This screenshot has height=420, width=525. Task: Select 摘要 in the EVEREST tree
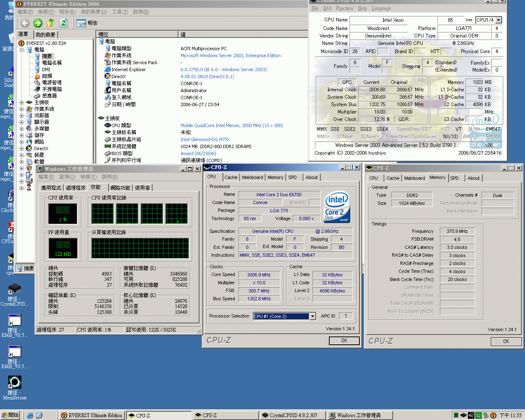coord(47,56)
